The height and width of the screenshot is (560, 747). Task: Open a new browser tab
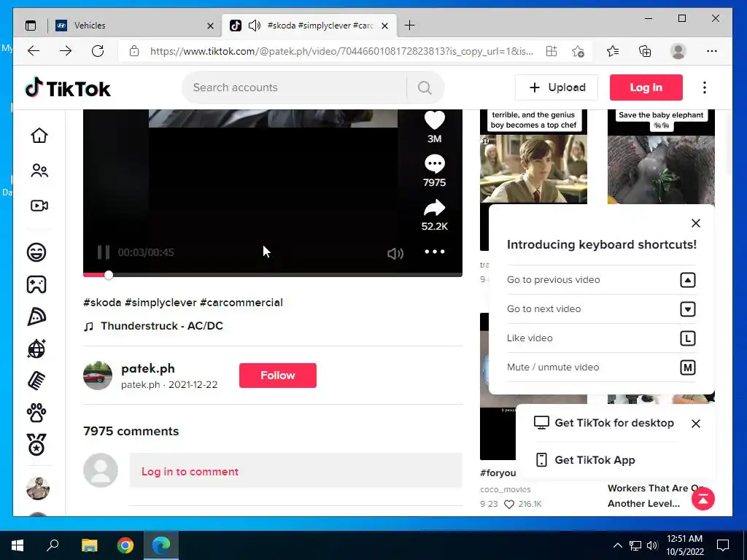409,26
